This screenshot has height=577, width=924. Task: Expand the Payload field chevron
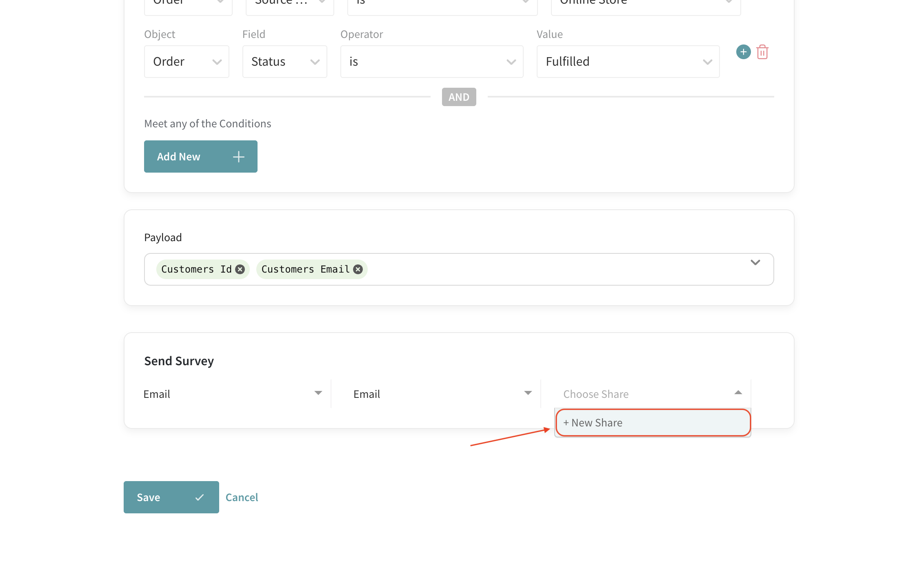755,262
